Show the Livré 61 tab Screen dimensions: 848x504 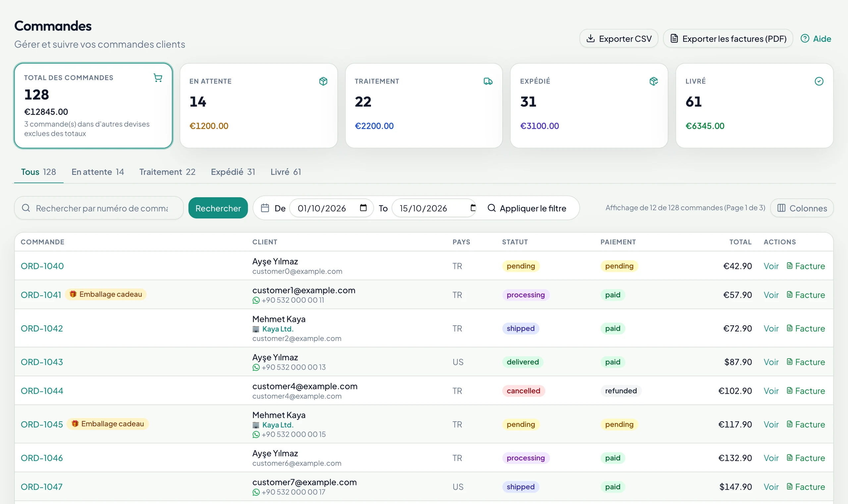click(x=286, y=172)
